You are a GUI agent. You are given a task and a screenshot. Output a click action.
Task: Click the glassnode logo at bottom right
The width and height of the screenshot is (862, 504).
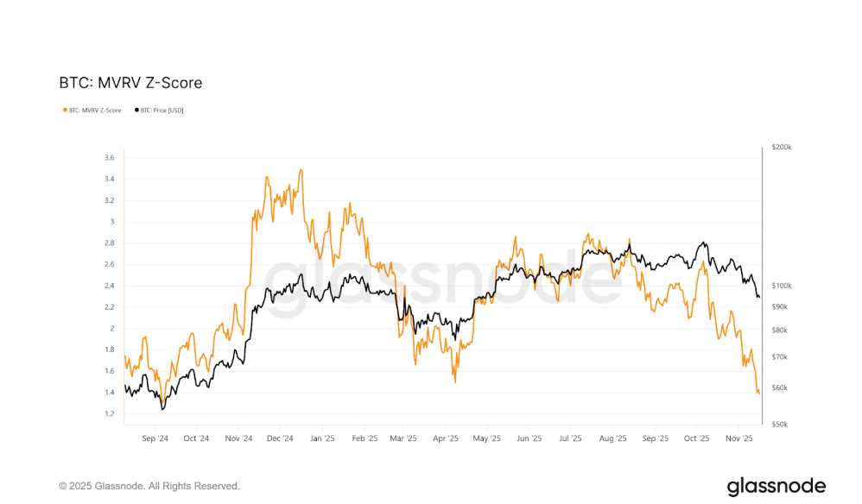776,486
